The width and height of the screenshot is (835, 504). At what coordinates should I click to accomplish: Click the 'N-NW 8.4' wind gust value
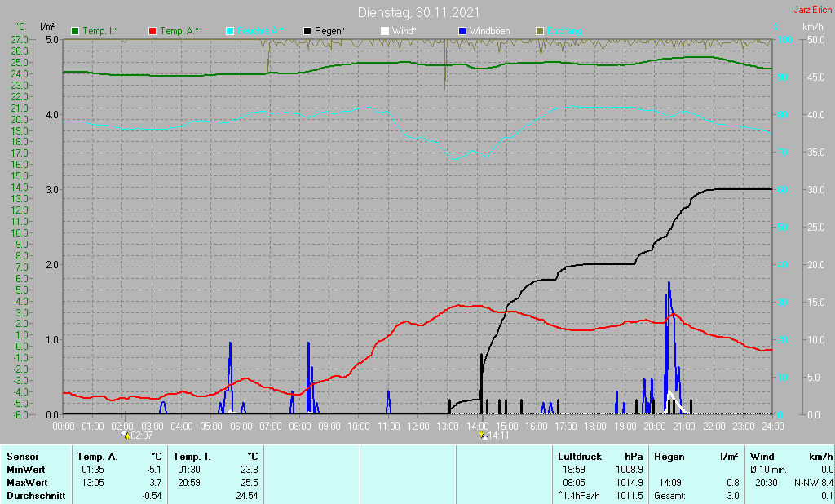814,483
